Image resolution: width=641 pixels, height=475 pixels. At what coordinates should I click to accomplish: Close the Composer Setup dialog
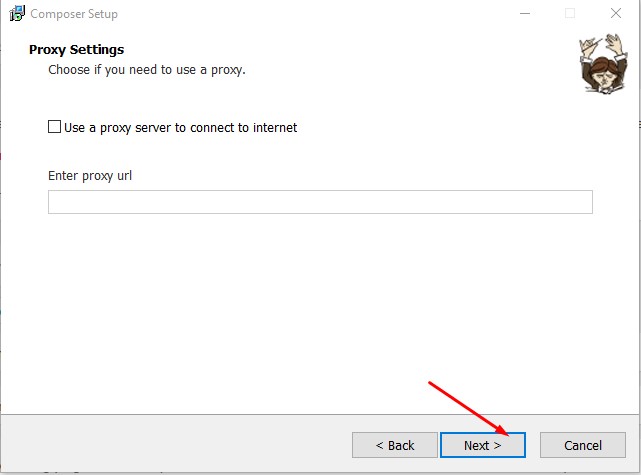click(616, 14)
